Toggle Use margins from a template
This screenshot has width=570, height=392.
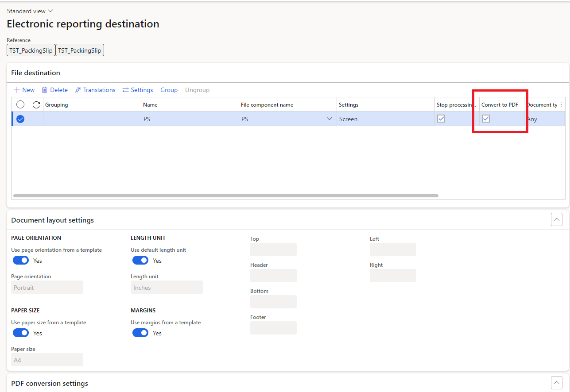point(140,333)
